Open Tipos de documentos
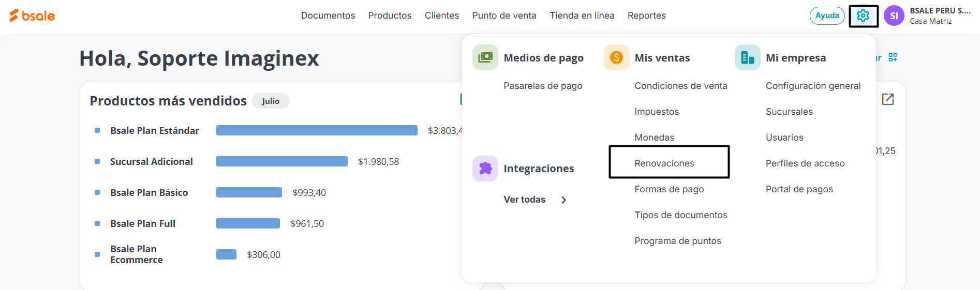This screenshot has height=290, width=980. (681, 215)
